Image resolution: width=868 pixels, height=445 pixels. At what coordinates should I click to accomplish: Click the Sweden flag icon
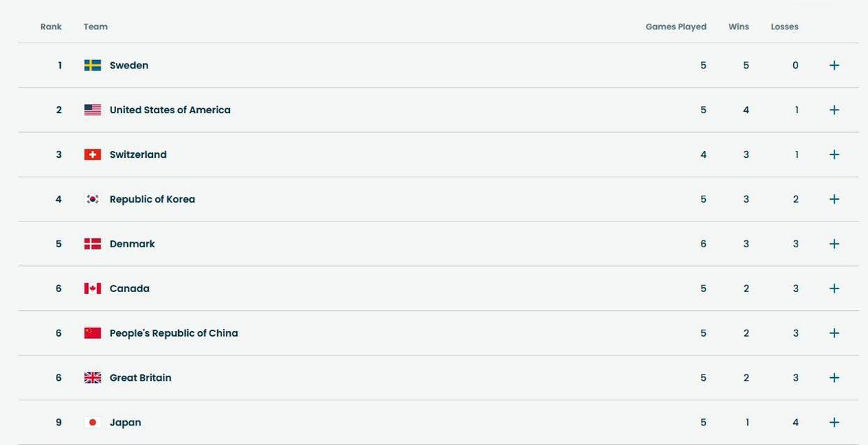pos(92,66)
